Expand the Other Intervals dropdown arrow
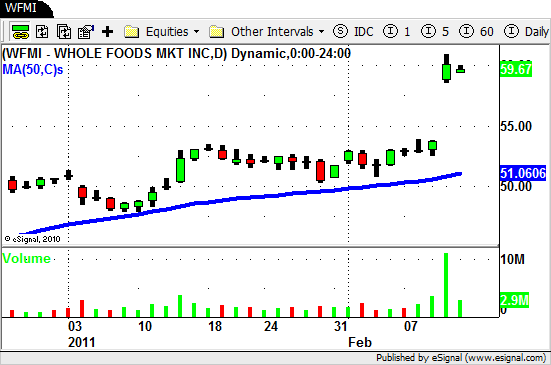Screen dimensions: 551x365 tap(321, 32)
